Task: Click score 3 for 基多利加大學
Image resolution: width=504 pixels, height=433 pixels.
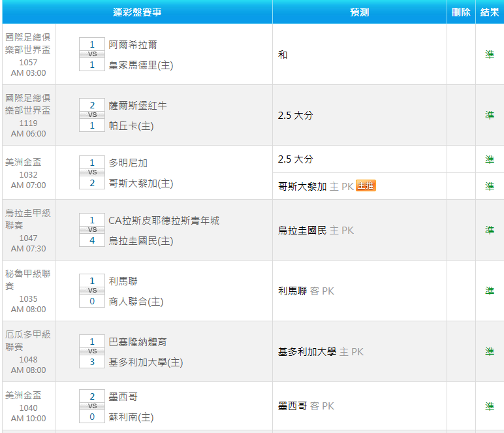Action: 92,362
